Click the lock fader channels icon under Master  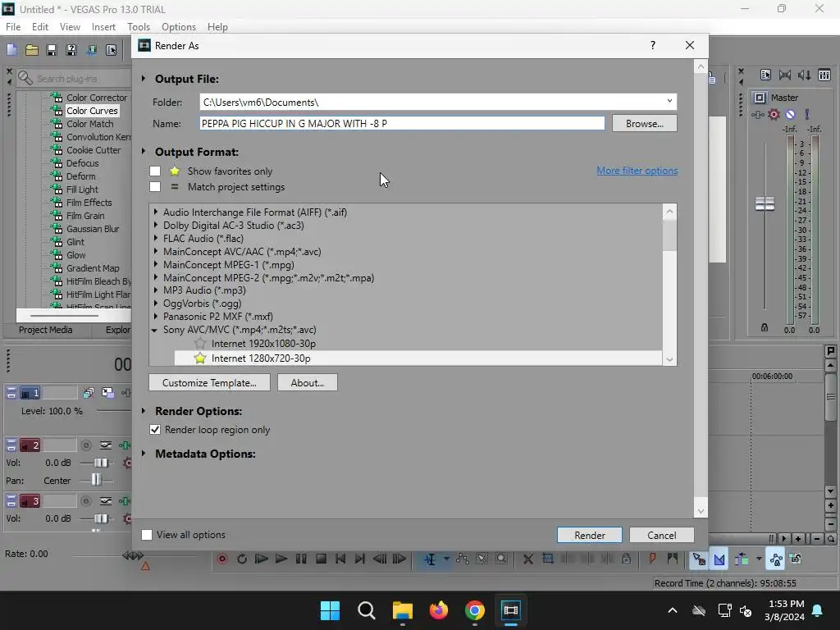[x=765, y=327]
